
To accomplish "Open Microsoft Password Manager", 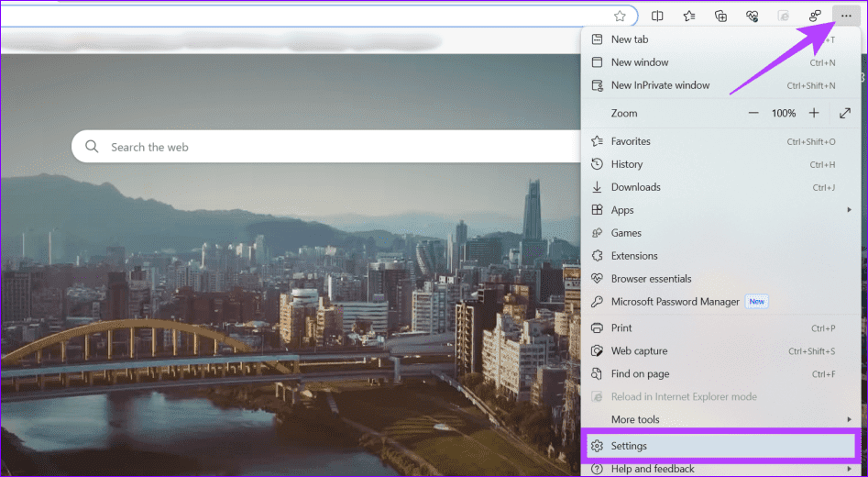I will 720,302.
